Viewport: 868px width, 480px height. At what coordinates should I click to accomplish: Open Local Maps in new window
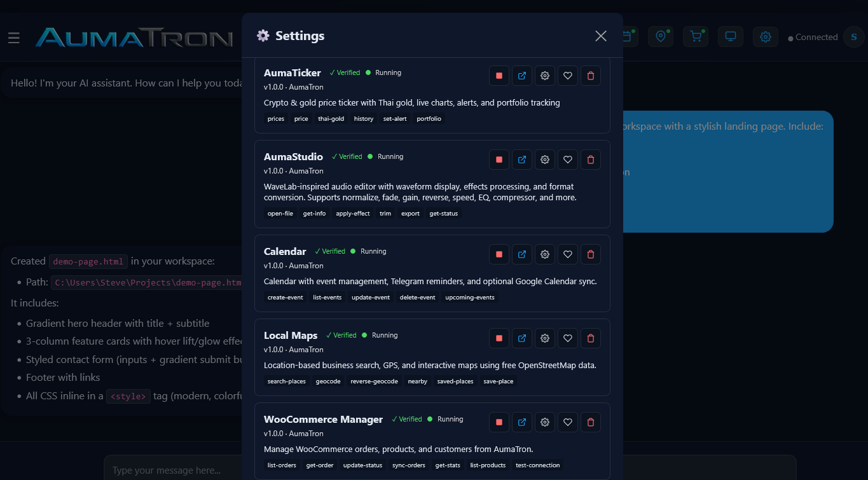(x=522, y=338)
